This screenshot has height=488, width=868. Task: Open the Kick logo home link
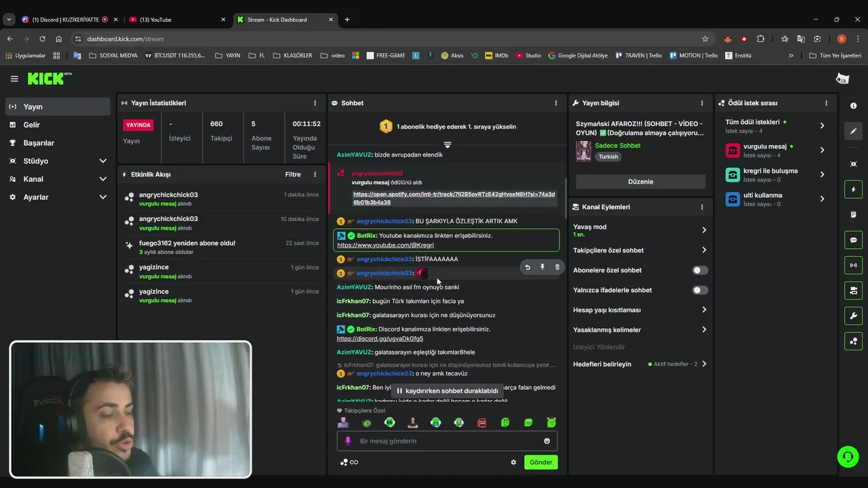[x=50, y=79]
